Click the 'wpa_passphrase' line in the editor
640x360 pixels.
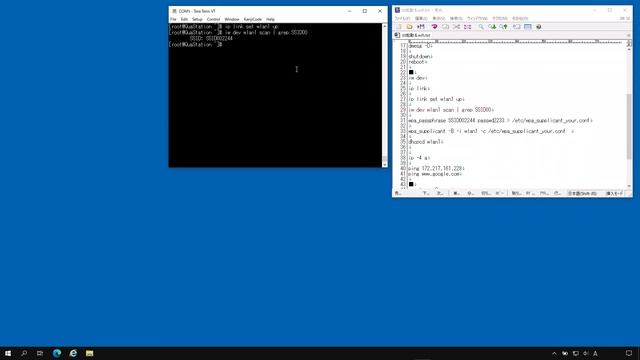click(x=500, y=120)
